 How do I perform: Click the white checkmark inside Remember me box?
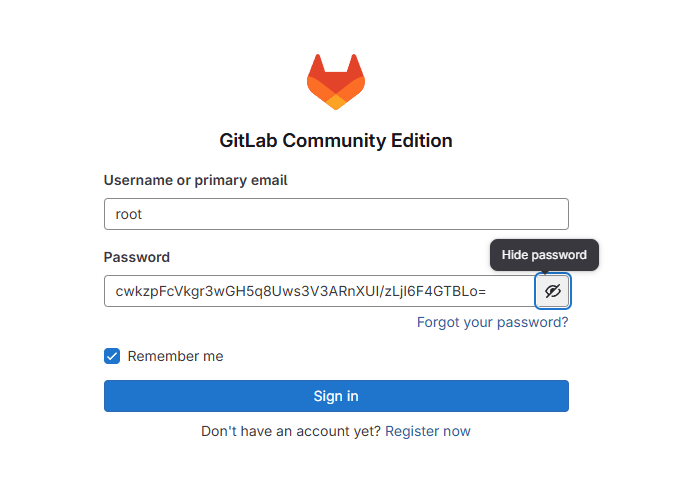tap(112, 356)
